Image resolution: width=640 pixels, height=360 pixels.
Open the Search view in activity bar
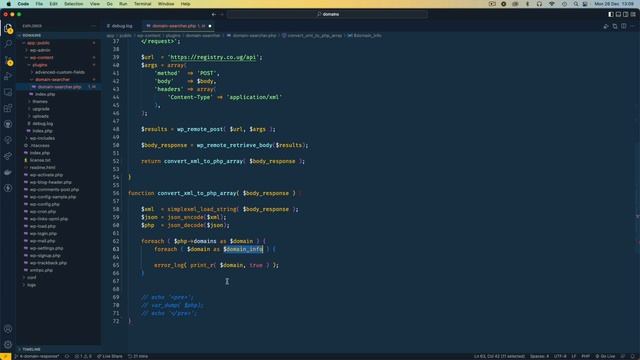8,43
